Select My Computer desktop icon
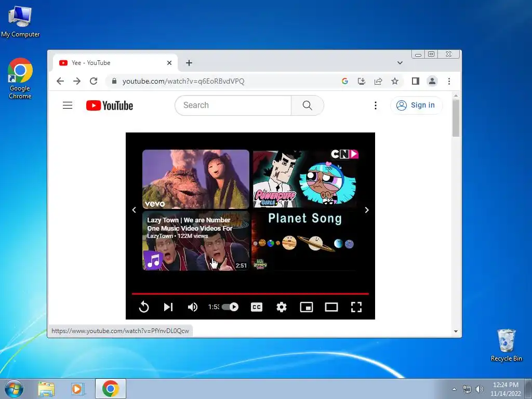The height and width of the screenshot is (399, 532). click(20, 20)
